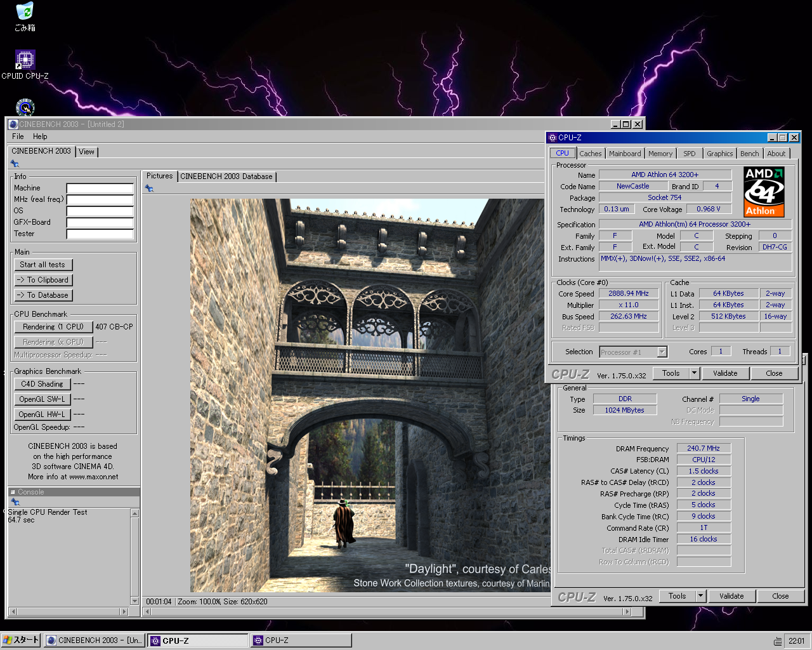Viewport: 812px width, 650px height.
Task: Open the Graphics tab in CPU-Z
Action: [720, 154]
